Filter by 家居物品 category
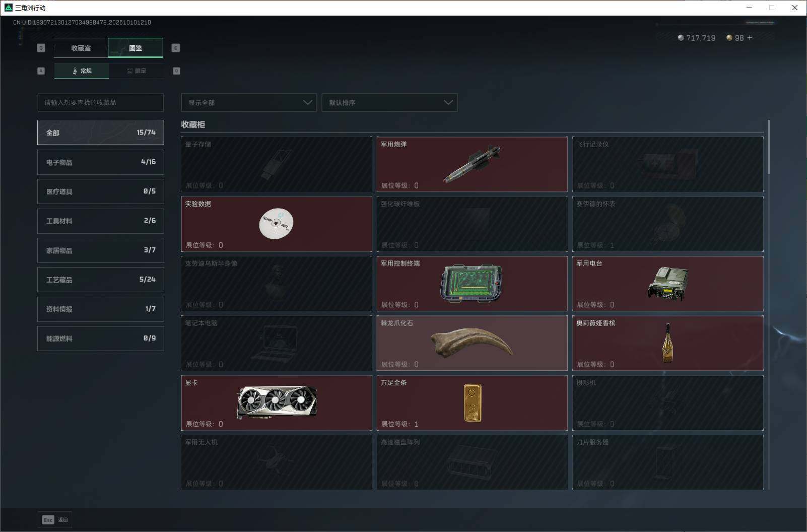This screenshot has height=532, width=807. (x=101, y=250)
